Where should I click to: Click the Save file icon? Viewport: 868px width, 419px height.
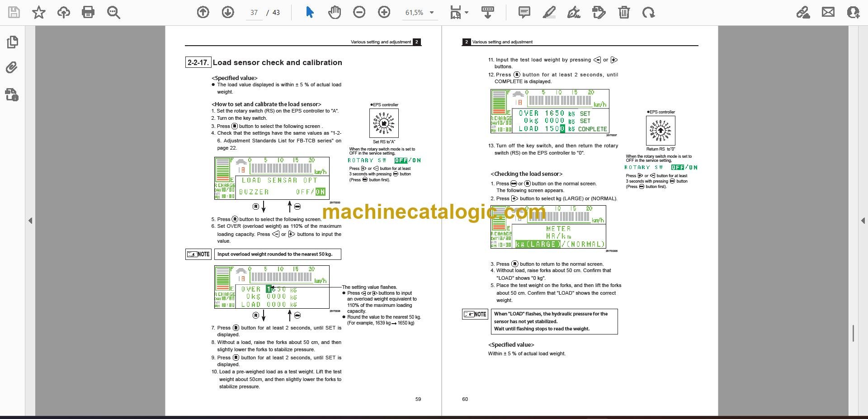(14, 12)
